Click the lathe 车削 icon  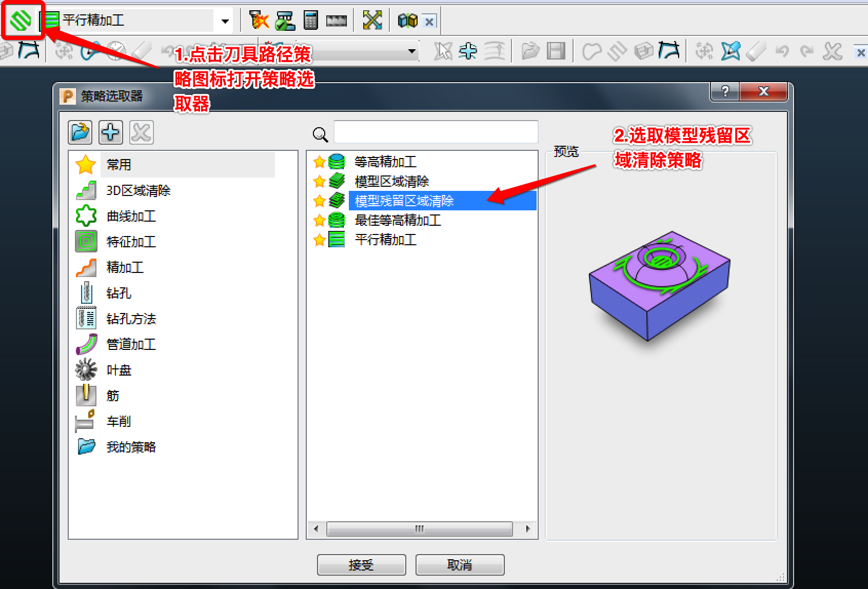85,421
